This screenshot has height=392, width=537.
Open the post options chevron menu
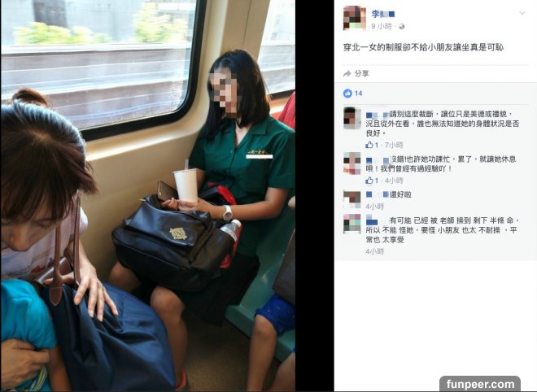coord(522,13)
